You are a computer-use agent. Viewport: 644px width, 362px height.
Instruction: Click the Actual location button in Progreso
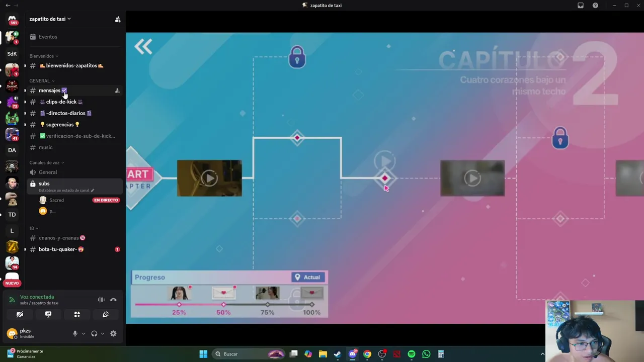tap(308, 277)
